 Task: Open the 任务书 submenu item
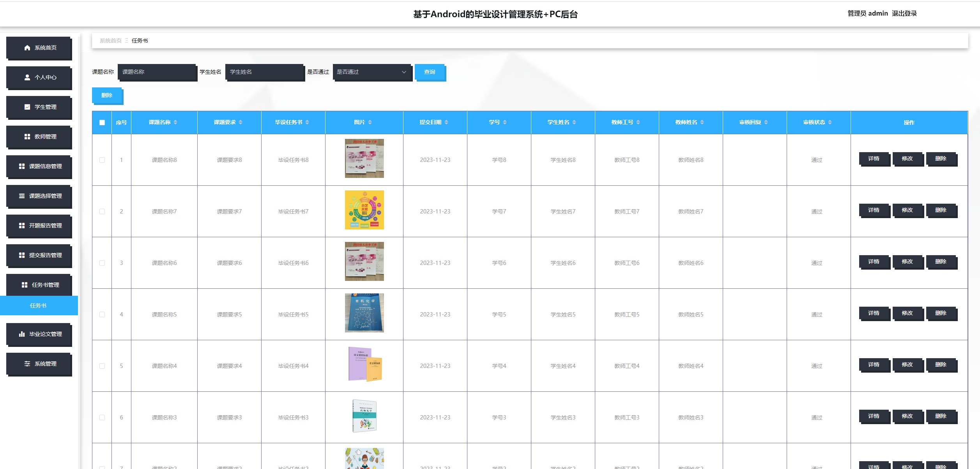click(x=39, y=306)
